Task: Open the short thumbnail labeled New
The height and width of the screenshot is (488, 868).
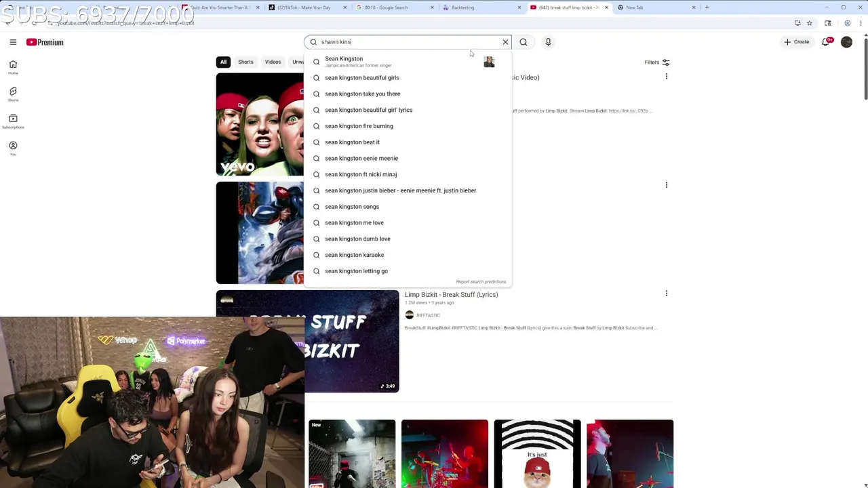Action: click(x=352, y=453)
